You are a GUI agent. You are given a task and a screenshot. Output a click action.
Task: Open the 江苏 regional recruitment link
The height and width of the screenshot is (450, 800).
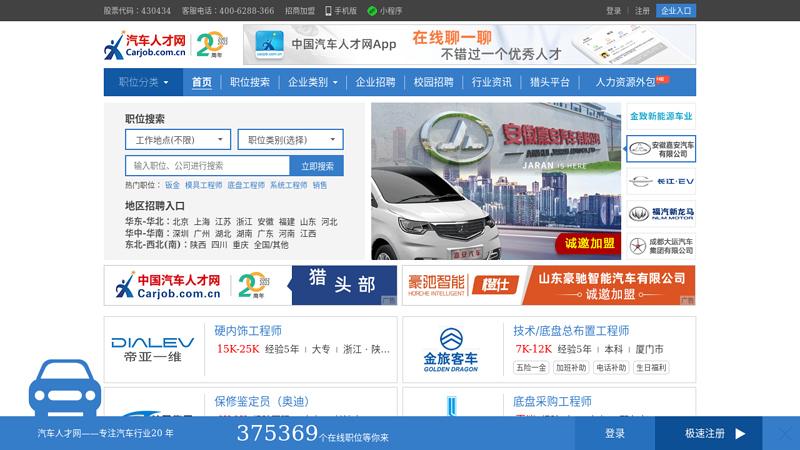coord(223,222)
